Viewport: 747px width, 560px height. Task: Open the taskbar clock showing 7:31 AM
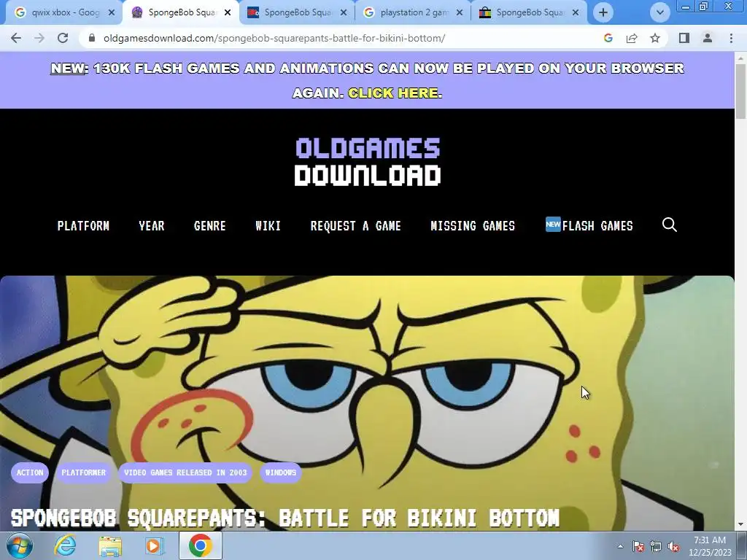[709, 545]
